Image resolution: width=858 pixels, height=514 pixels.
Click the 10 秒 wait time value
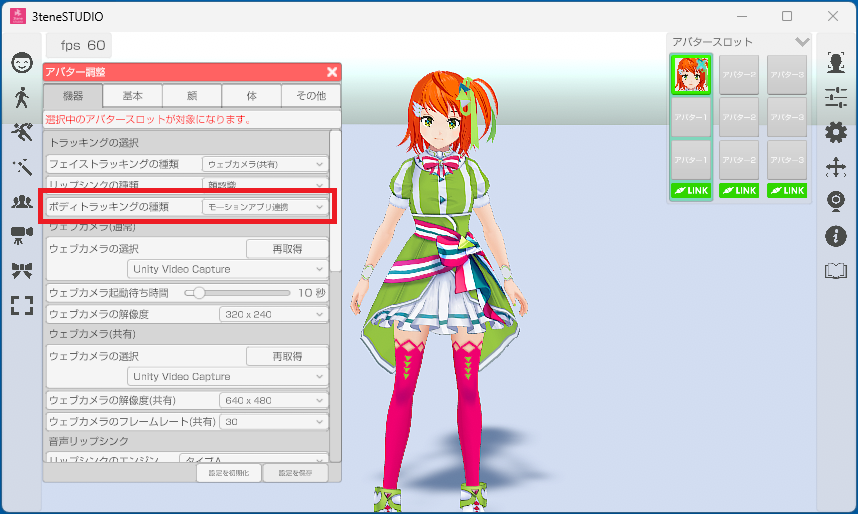(312, 293)
